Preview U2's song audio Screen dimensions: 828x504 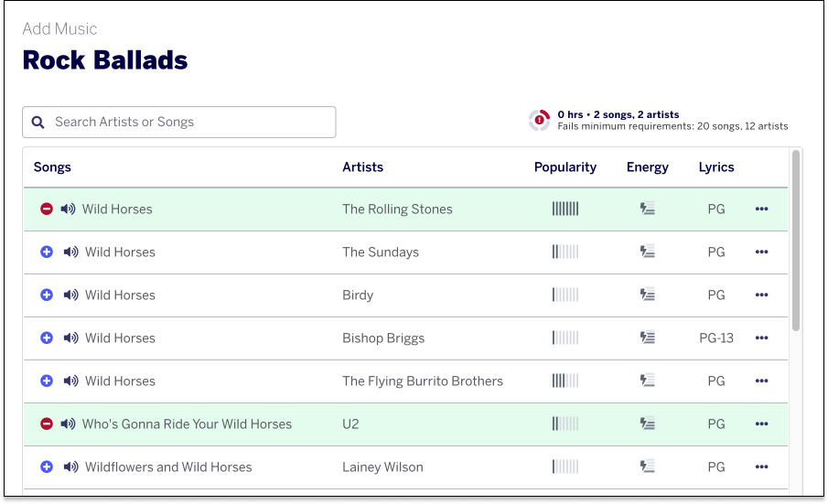pos(68,424)
